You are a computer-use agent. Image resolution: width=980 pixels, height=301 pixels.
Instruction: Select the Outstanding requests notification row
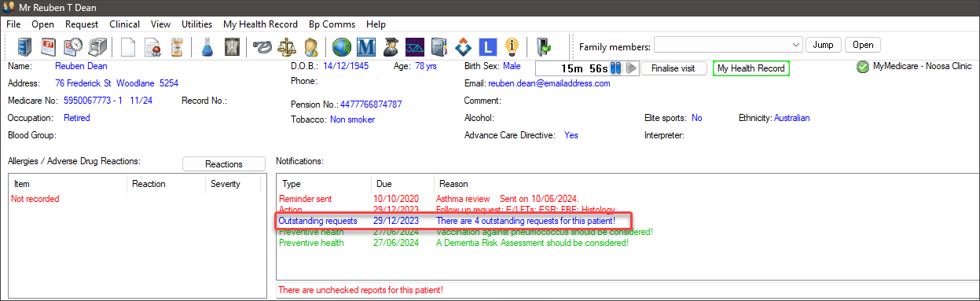pyautogui.click(x=626, y=221)
